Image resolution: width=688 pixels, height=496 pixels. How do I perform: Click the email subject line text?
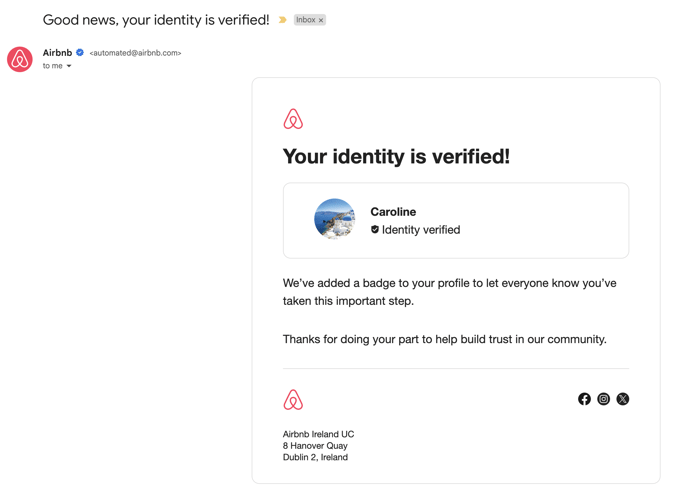click(x=156, y=20)
